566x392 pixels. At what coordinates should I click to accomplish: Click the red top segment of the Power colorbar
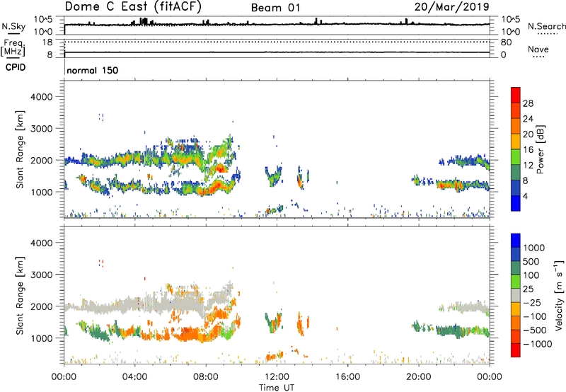pos(516,96)
